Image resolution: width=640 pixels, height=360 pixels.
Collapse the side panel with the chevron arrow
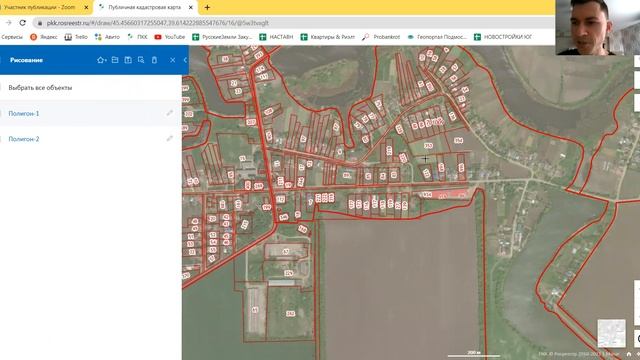tap(185, 60)
